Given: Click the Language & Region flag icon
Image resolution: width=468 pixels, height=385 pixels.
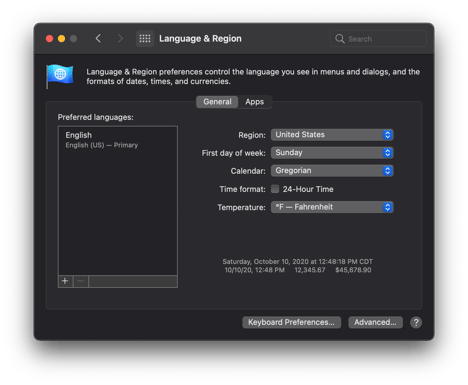Looking at the screenshot, I should click(x=60, y=76).
